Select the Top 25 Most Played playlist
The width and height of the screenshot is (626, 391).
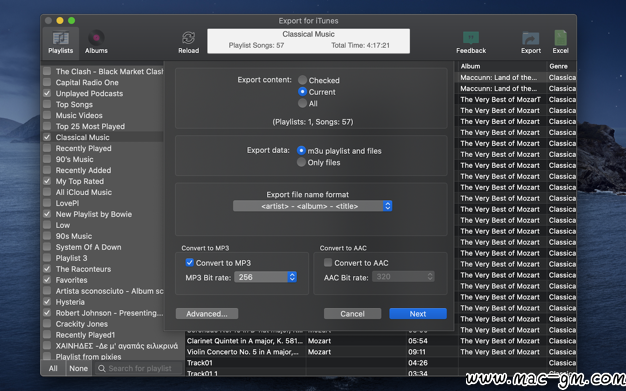[x=90, y=126]
